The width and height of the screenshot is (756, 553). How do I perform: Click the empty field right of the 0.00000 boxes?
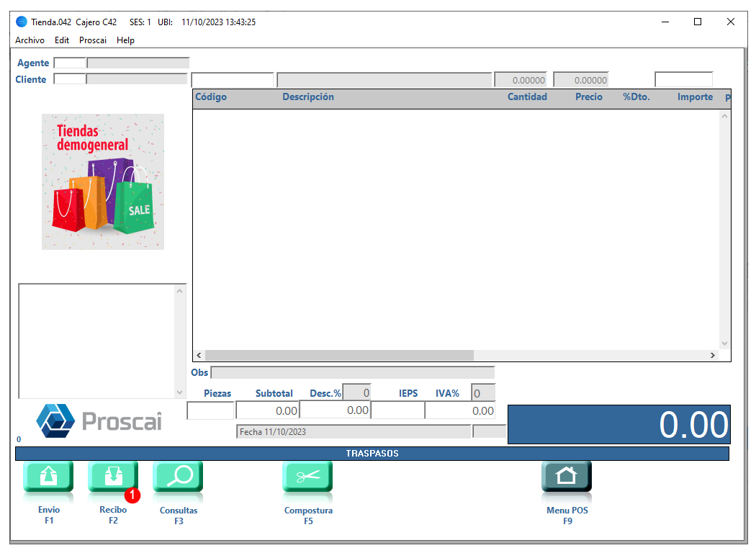(x=684, y=79)
